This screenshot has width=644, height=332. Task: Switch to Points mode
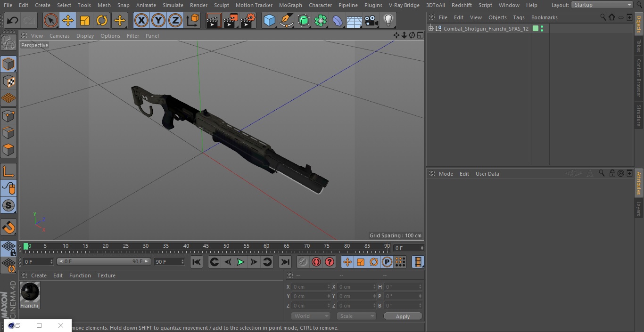(x=8, y=115)
